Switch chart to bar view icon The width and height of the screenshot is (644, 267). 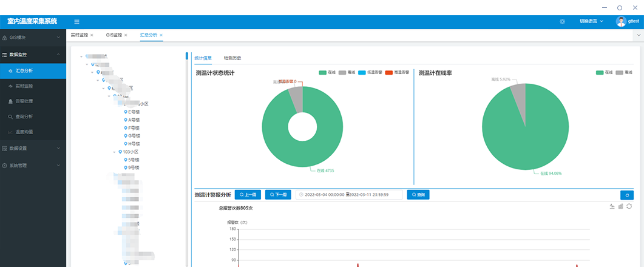pyautogui.click(x=620, y=207)
